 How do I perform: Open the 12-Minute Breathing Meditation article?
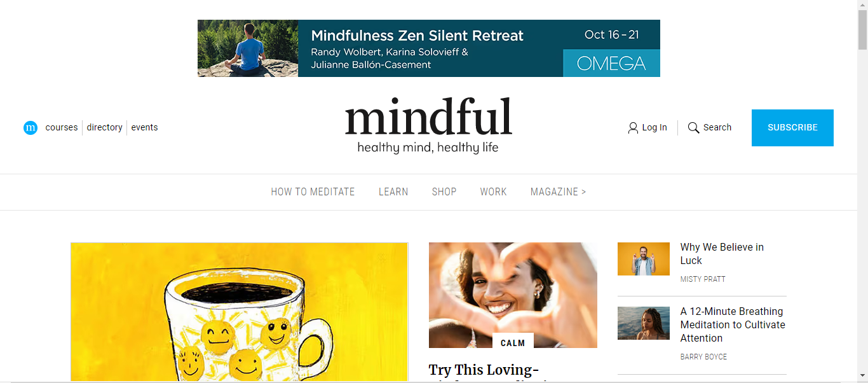coord(733,324)
